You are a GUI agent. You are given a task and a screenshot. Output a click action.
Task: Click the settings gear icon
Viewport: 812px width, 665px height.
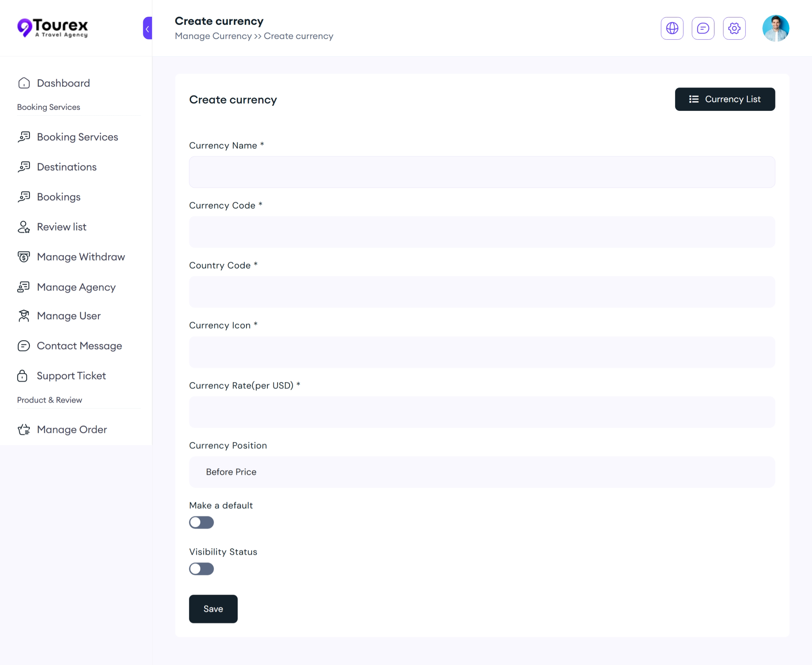(734, 28)
